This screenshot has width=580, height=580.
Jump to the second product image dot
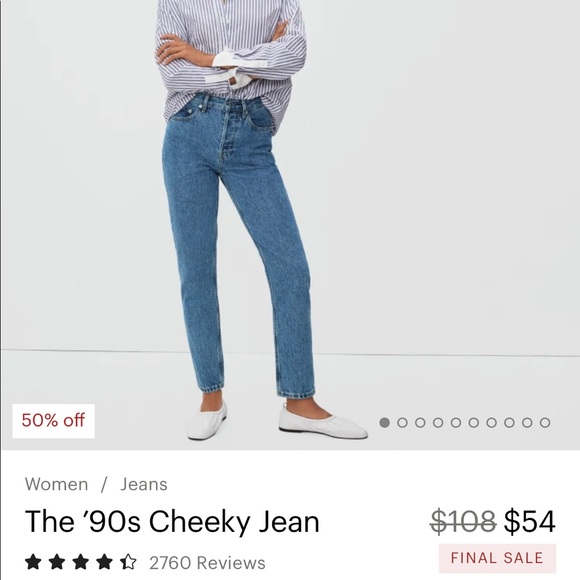point(402,422)
